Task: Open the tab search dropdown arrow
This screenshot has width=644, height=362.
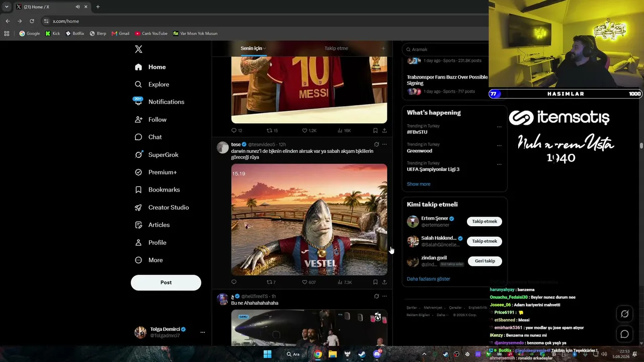Action: click(x=7, y=7)
